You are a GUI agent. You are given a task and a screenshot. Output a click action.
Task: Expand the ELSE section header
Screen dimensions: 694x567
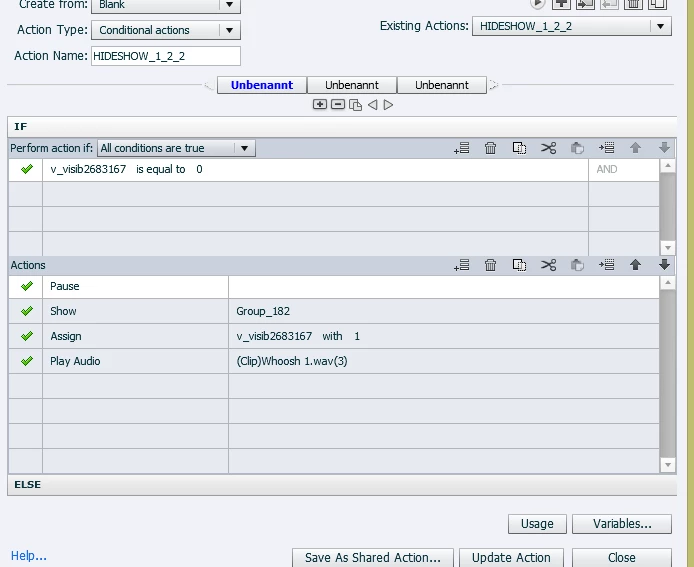pos(342,485)
